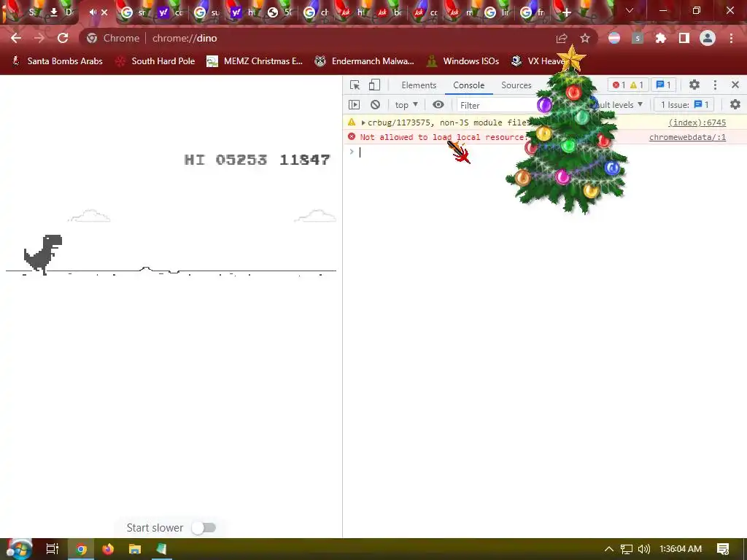Click the error and warning count badge
This screenshot has height=560, width=747.
(x=628, y=85)
